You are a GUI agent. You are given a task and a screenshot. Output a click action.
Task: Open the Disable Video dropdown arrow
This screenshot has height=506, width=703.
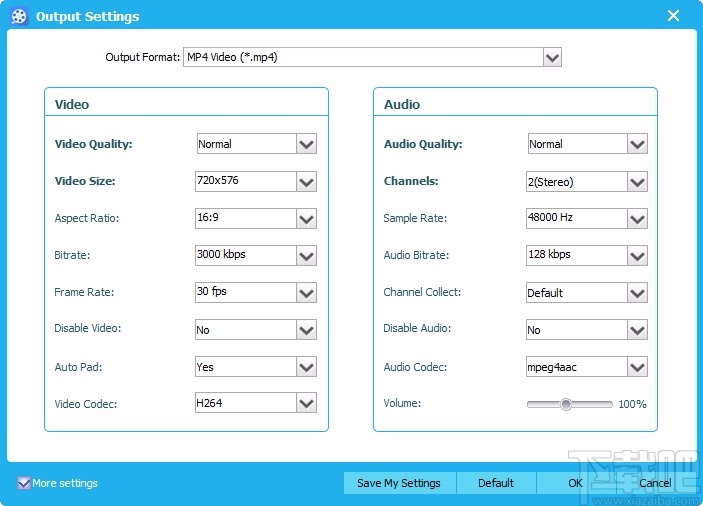click(x=307, y=330)
